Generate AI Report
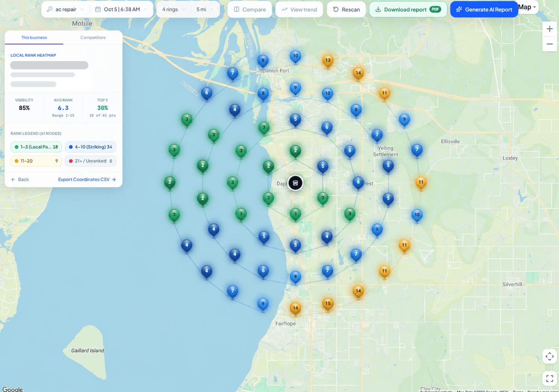 click(484, 9)
